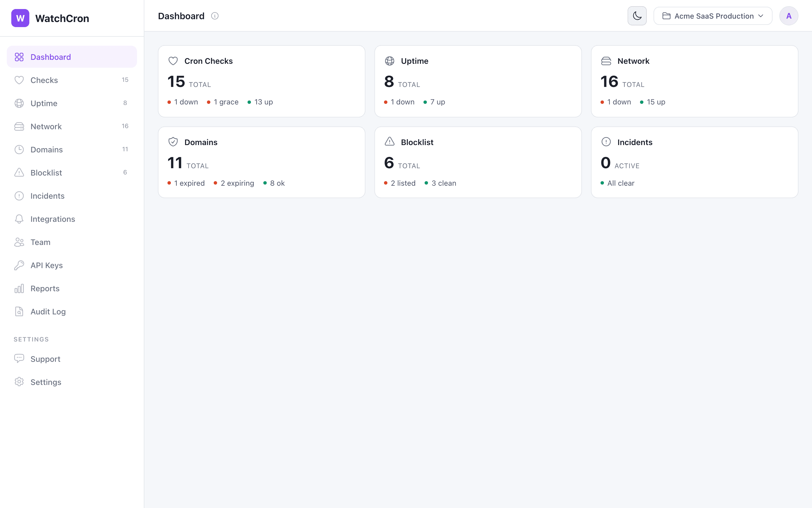
Task: Click '3 clean' status on Blocklist card
Action: tap(440, 183)
